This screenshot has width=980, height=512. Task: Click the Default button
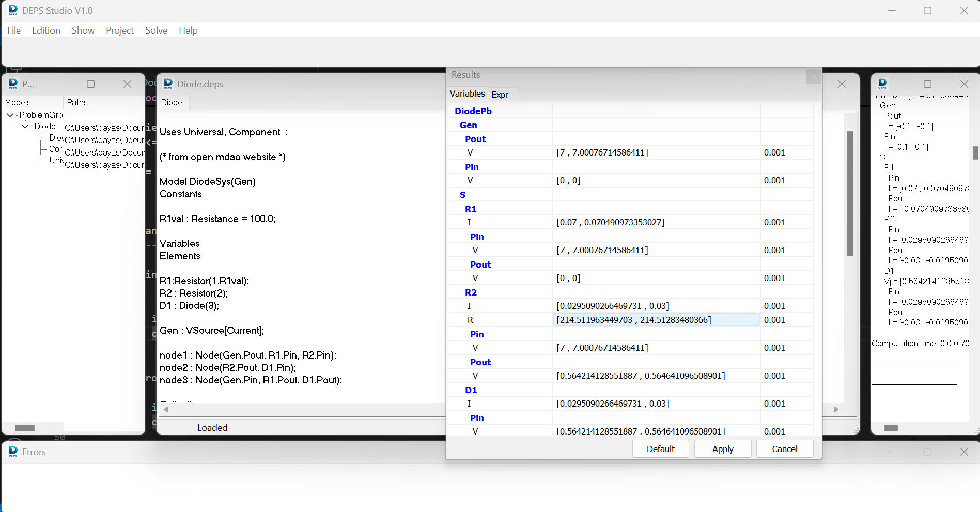click(x=660, y=449)
